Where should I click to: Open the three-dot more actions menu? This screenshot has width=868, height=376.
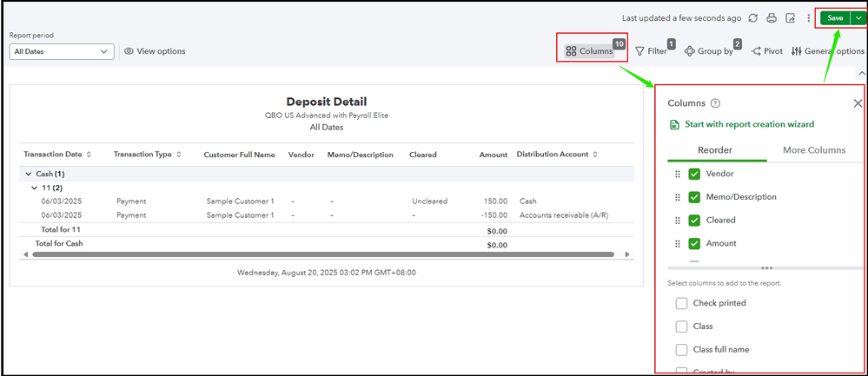pyautogui.click(x=808, y=18)
